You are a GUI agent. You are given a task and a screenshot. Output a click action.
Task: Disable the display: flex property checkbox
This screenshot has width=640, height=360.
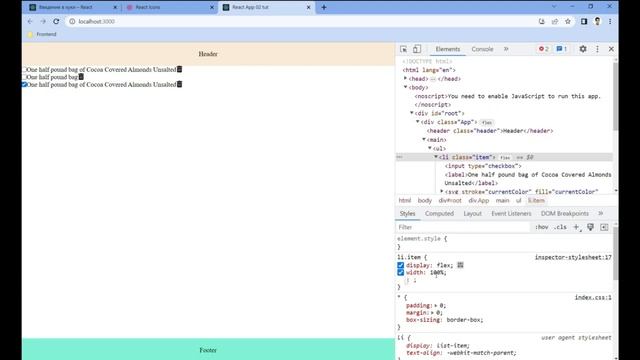[x=400, y=265]
